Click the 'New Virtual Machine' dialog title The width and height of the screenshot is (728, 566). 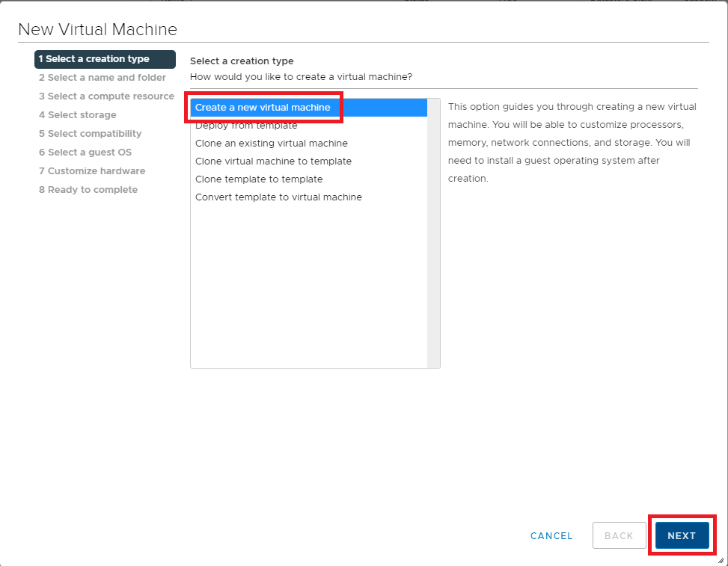(97, 30)
